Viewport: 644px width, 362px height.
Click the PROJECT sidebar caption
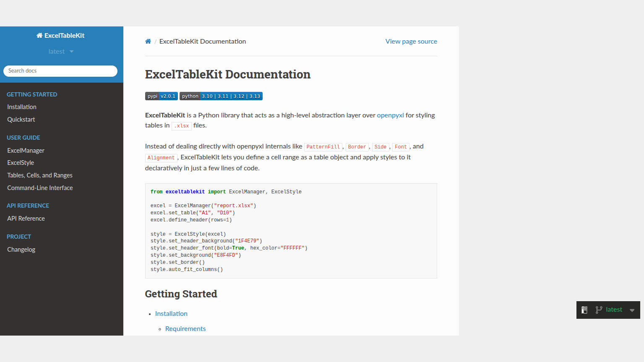[19, 237]
